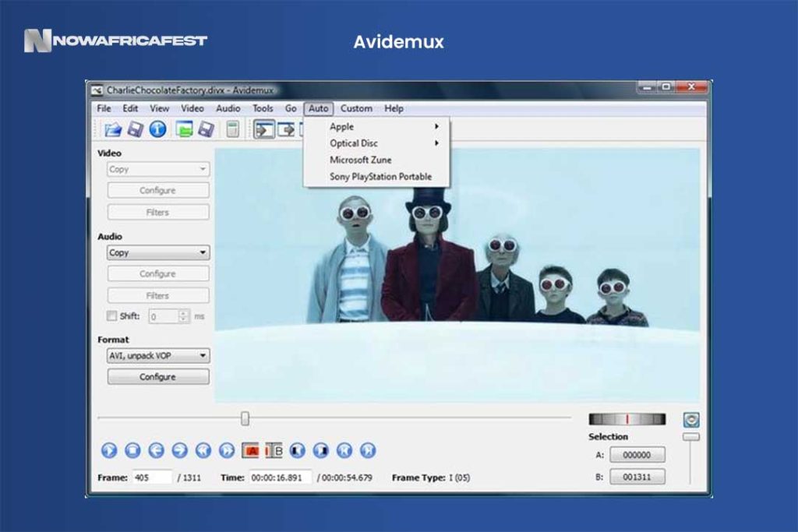The image size is (798, 532).
Task: Click the Shift milliseconds input field
Action: 164,316
